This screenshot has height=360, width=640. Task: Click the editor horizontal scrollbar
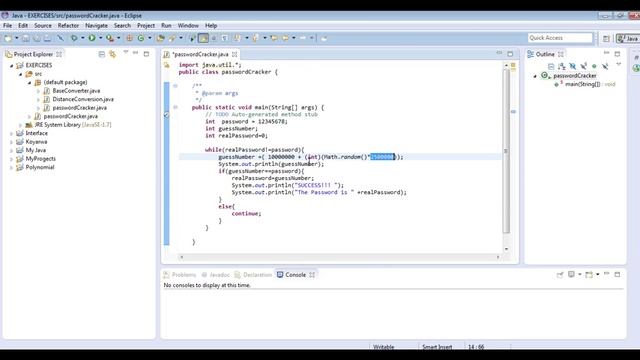coord(340,257)
